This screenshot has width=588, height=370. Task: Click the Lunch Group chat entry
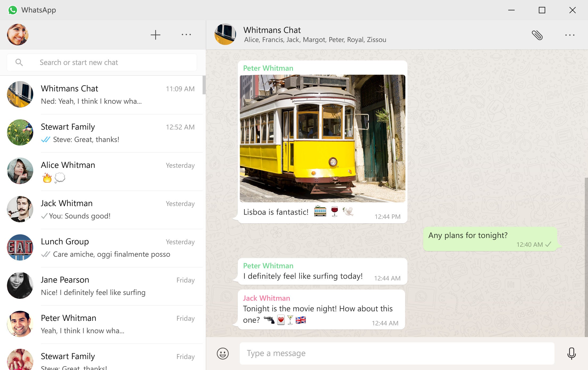[102, 247]
